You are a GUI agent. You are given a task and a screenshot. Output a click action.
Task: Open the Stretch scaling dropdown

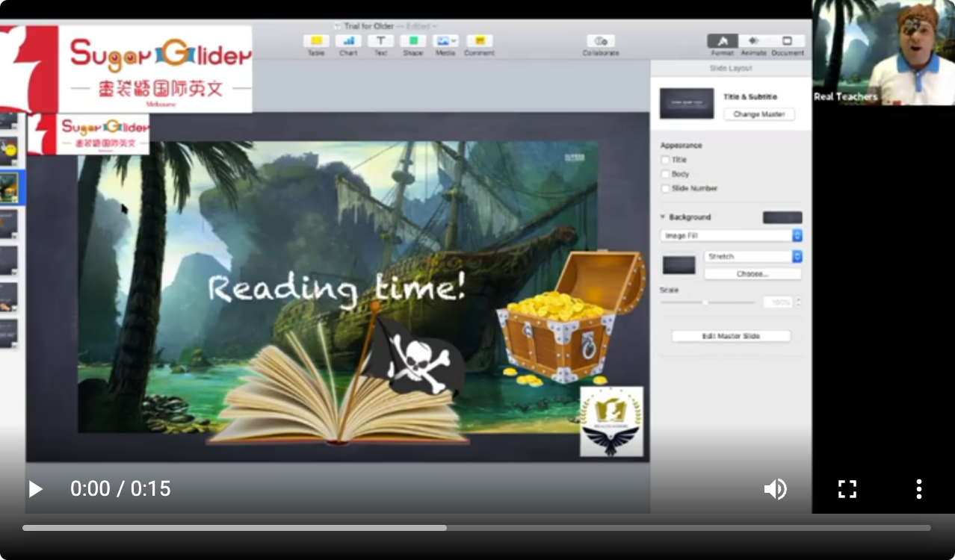click(752, 257)
